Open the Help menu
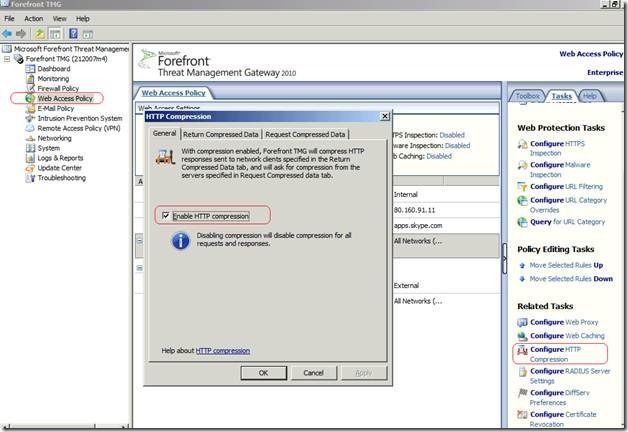This screenshot has height=432, width=628. 83,18
